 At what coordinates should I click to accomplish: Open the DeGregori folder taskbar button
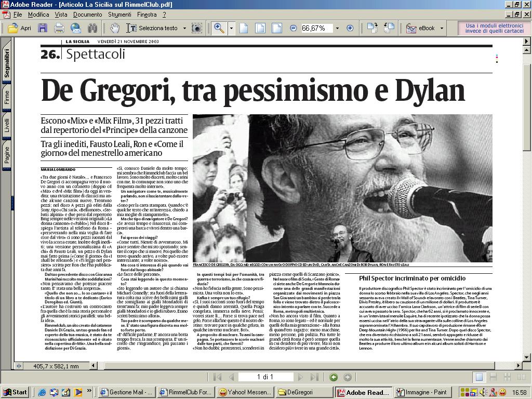click(x=304, y=392)
